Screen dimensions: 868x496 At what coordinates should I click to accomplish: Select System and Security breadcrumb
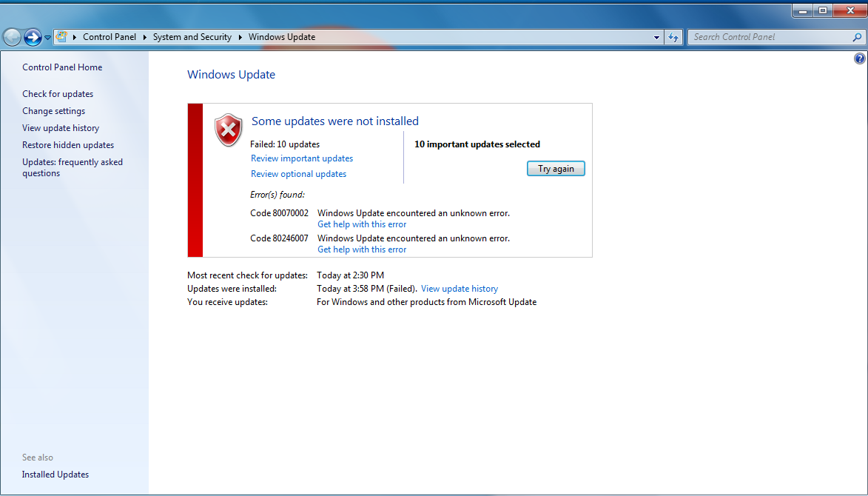192,37
